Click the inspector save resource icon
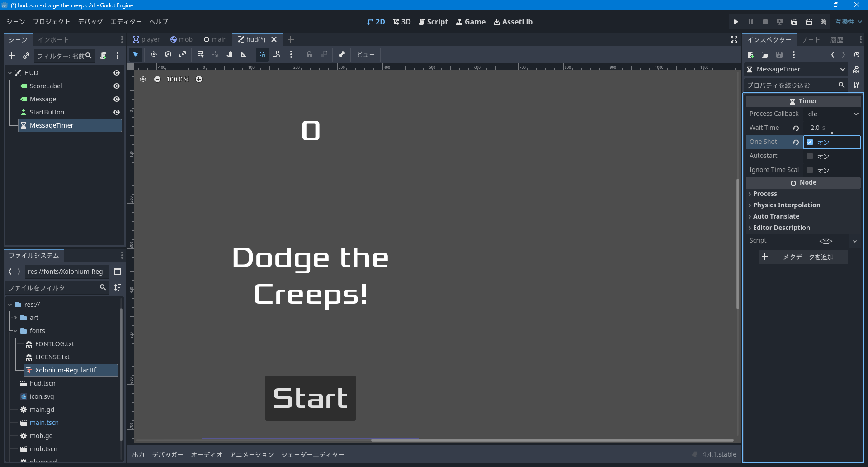This screenshot has height=467, width=868. click(x=779, y=55)
